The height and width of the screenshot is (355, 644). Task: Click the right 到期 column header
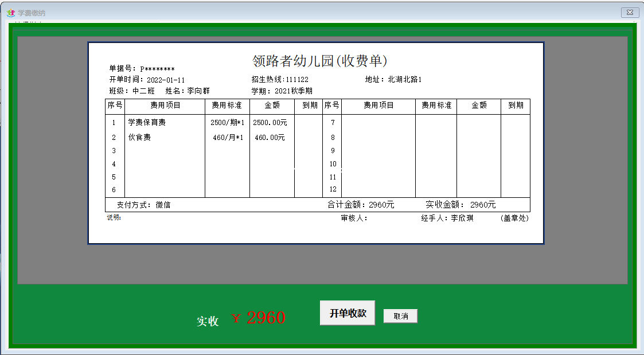(516, 105)
